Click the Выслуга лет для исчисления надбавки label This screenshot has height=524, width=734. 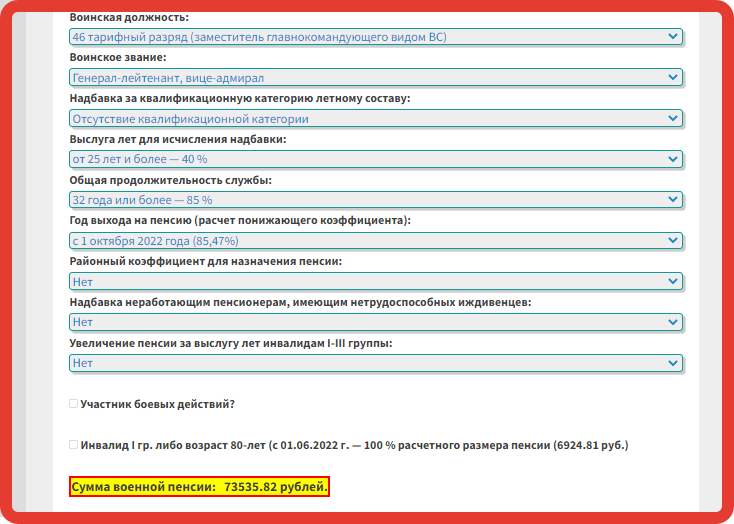pyautogui.click(x=178, y=140)
